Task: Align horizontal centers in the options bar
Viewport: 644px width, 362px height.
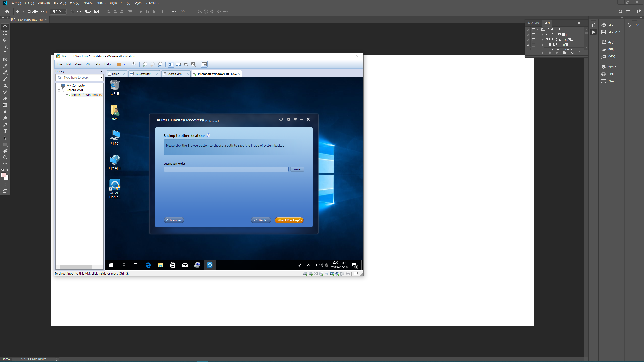Action: click(x=115, y=12)
